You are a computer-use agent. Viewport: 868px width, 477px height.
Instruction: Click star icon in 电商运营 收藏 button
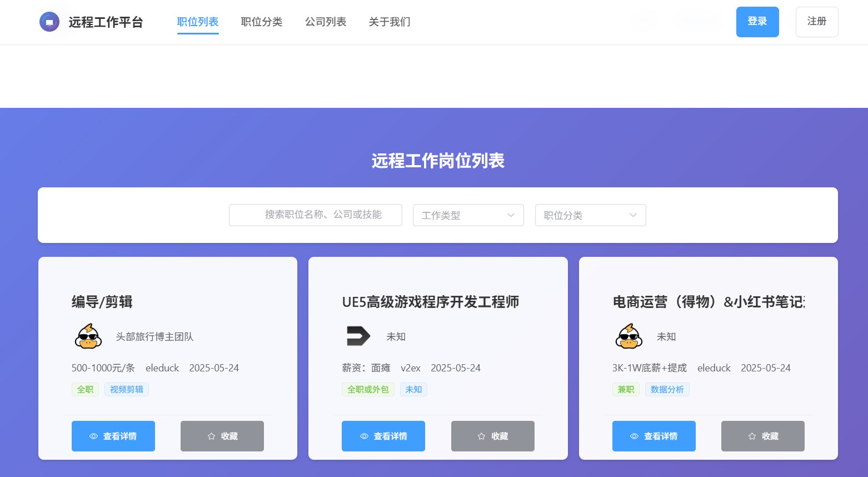coord(752,436)
